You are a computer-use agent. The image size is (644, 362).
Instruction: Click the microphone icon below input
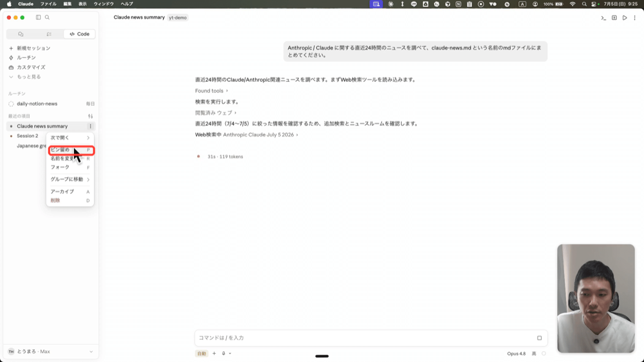click(223, 354)
